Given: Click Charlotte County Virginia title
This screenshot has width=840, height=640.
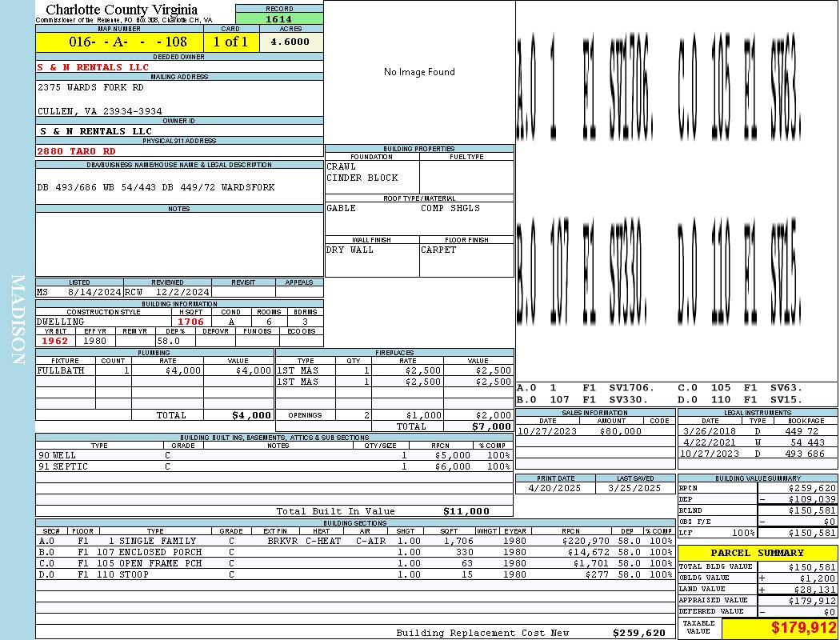Looking at the screenshot, I should tap(122, 10).
